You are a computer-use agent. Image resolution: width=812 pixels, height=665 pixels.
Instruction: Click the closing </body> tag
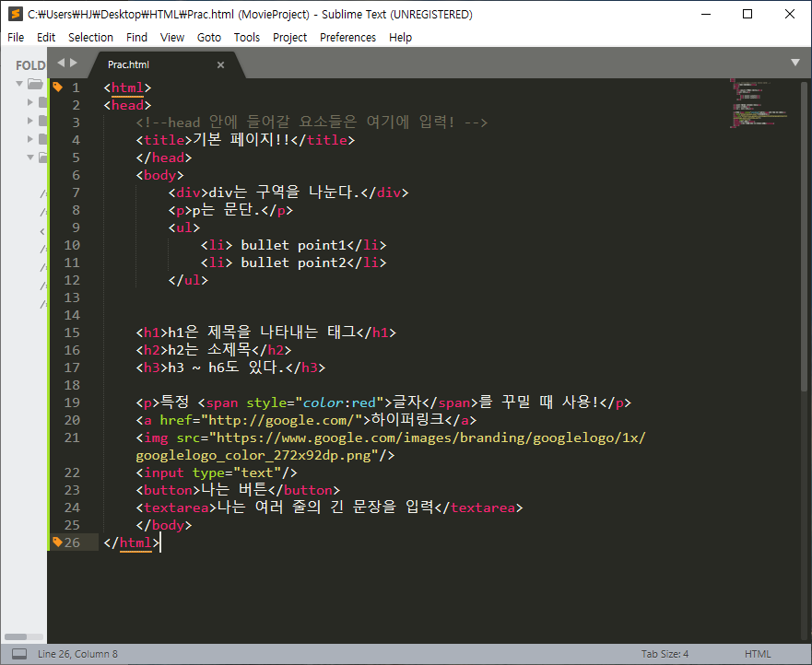164,525
